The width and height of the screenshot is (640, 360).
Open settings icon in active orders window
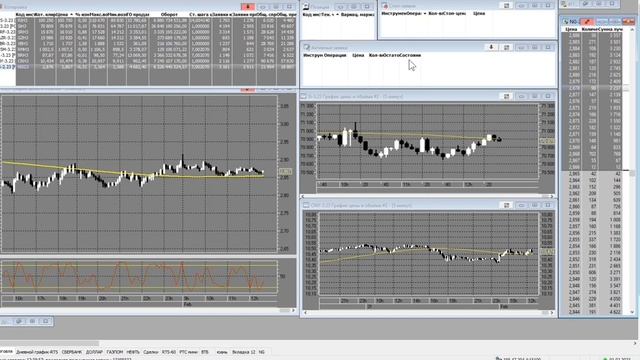click(507, 47)
